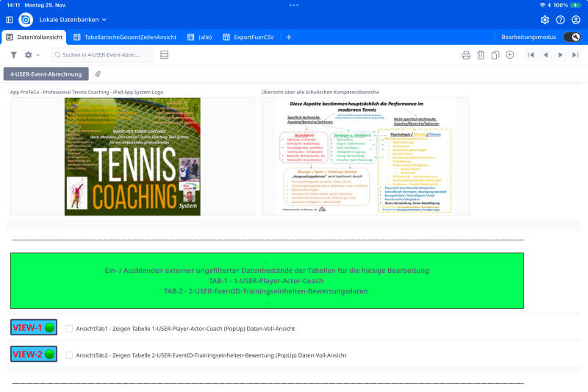Image resolution: width=588 pixels, height=392 pixels.
Task: Open view settings gear dropdown
Action: pyautogui.click(x=32, y=54)
